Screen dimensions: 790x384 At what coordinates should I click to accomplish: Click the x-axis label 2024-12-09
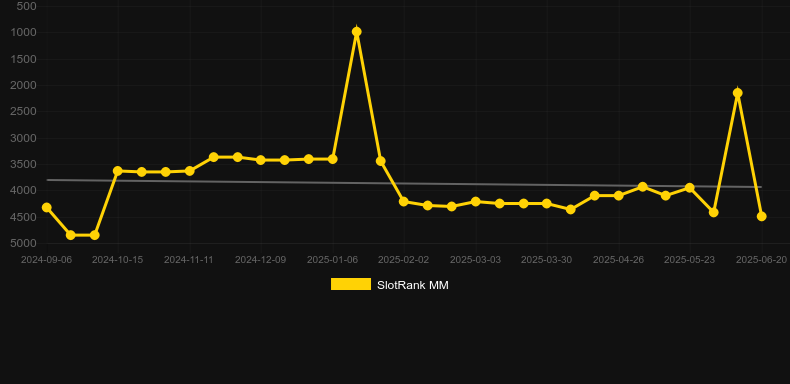coord(260,260)
